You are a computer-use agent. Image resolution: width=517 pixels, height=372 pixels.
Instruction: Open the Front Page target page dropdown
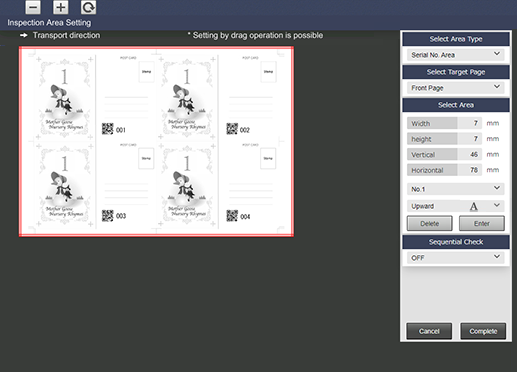coord(456,88)
